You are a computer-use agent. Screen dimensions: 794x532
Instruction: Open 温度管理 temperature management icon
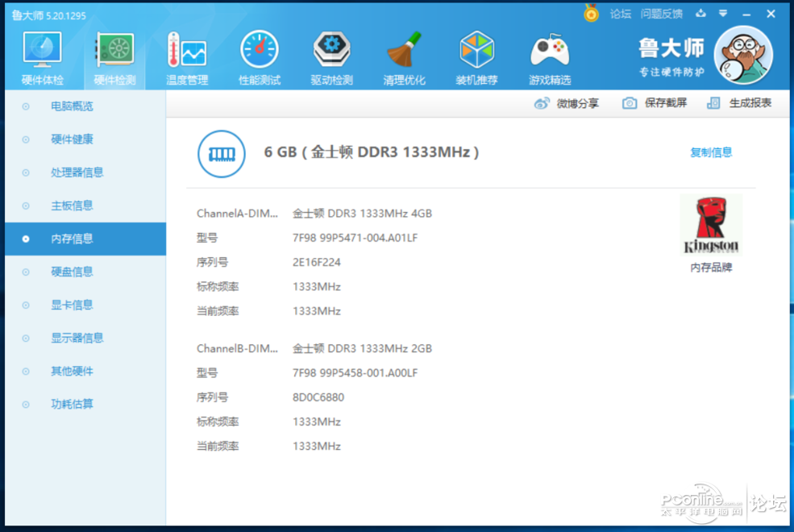pos(187,58)
